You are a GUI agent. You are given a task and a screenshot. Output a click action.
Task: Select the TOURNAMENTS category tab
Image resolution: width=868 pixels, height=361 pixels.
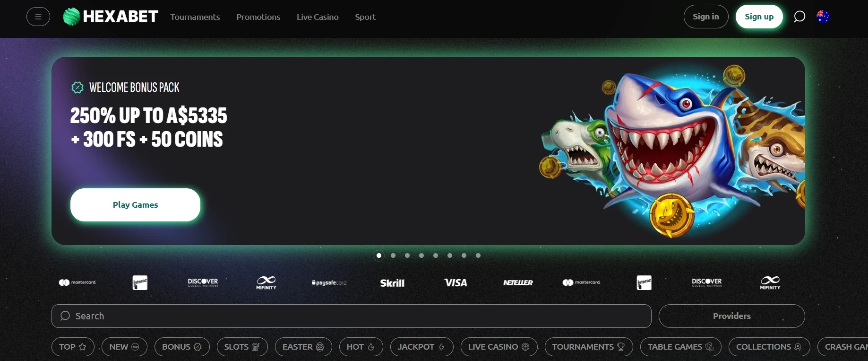(589, 347)
